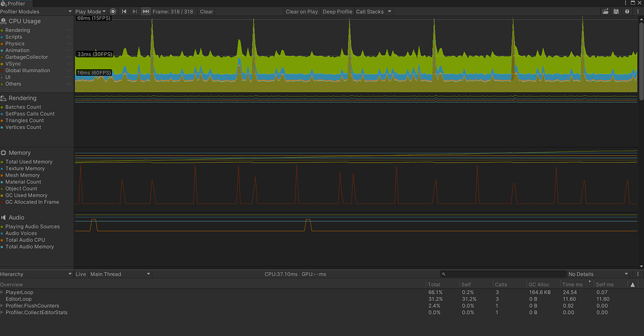The height and width of the screenshot is (336, 644).
Task: Open the Profiler help documentation icon
Action: pos(627,11)
